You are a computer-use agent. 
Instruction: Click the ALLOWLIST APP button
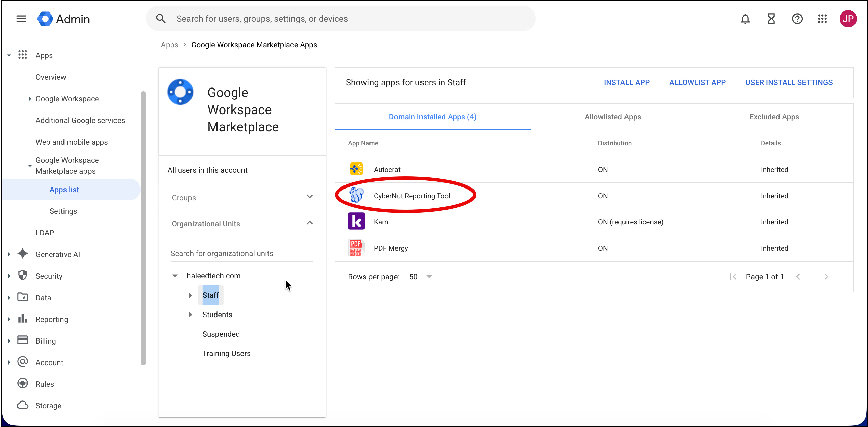coord(698,82)
